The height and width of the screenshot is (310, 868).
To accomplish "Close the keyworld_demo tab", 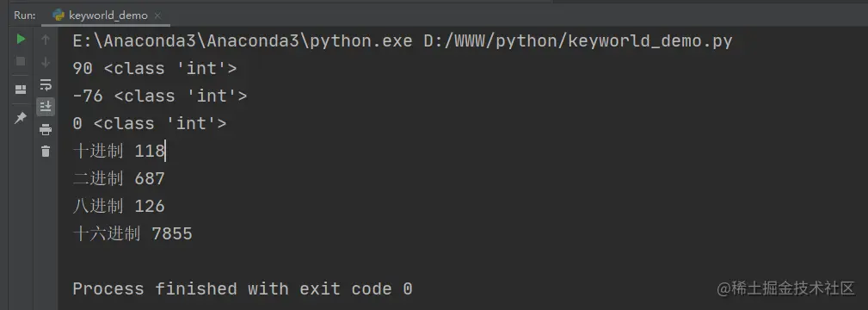I will (157, 15).
